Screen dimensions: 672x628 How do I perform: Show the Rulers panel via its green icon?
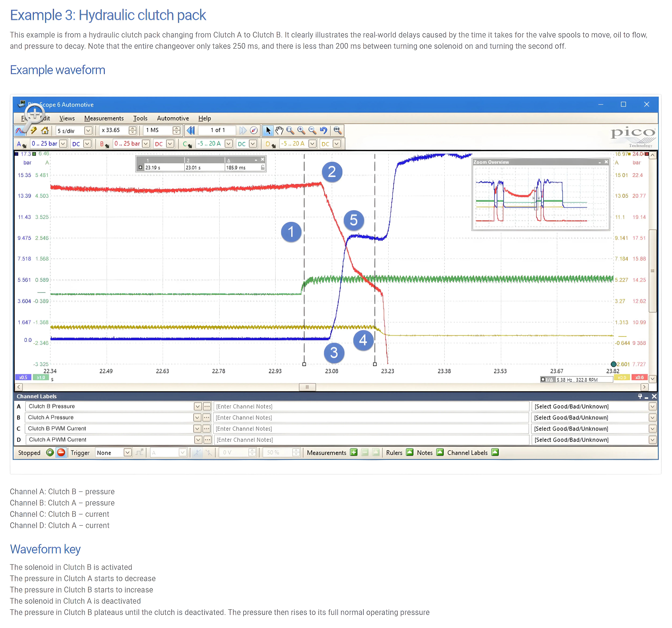tap(410, 452)
